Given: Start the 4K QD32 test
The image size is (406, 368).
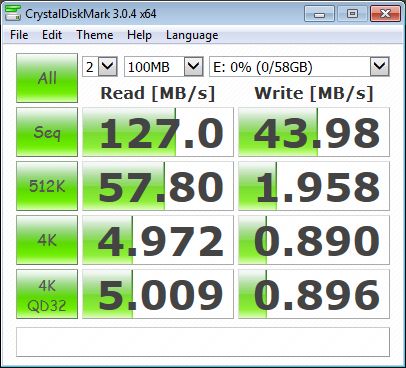Looking at the screenshot, I should pyautogui.click(x=47, y=294).
